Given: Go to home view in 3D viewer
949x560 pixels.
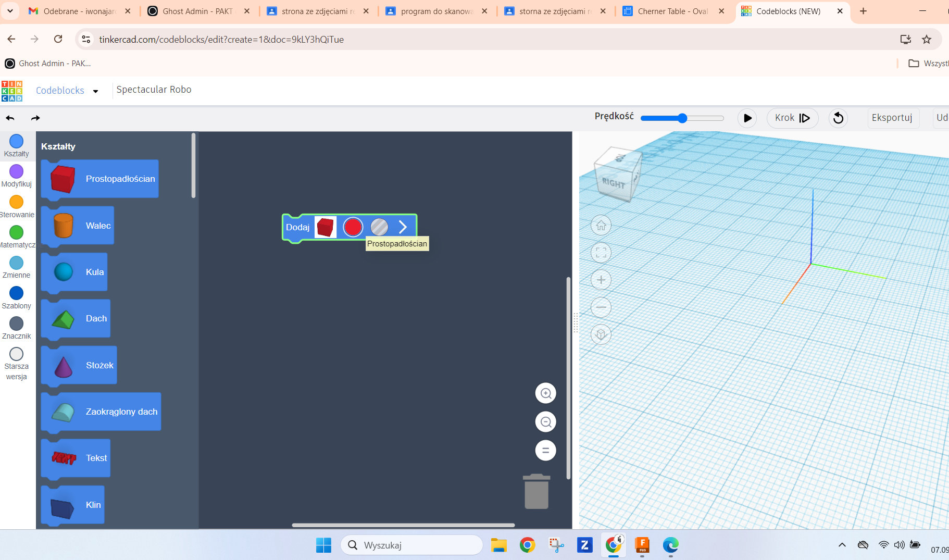Looking at the screenshot, I should click(601, 226).
